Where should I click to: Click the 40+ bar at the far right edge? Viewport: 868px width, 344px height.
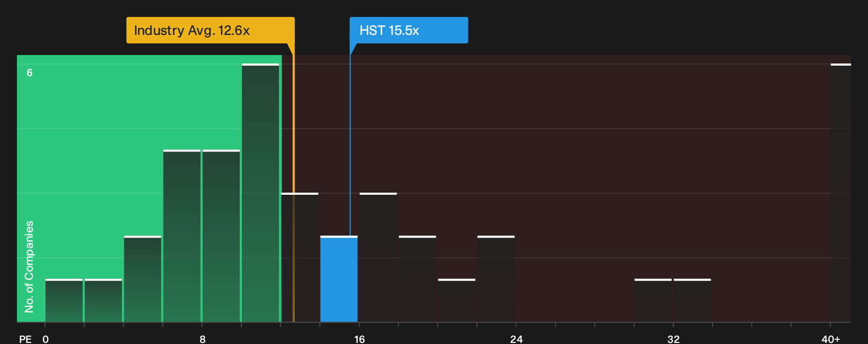(x=840, y=193)
